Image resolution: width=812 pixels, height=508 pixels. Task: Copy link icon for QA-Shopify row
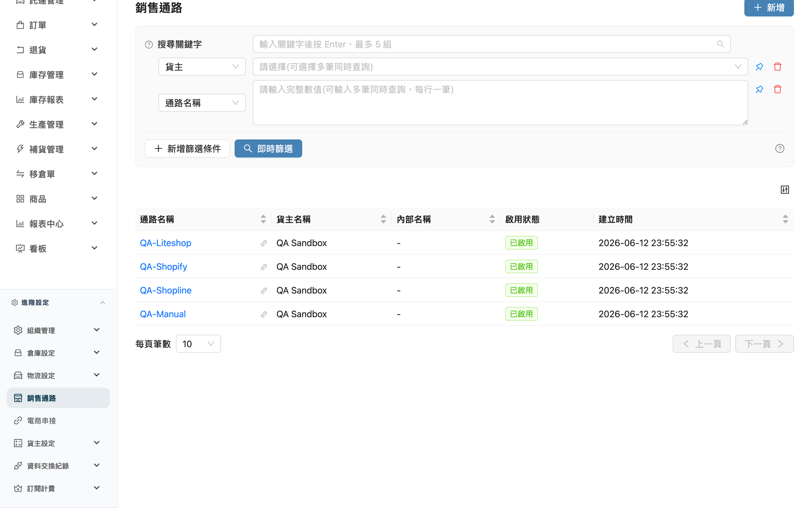[x=264, y=267]
